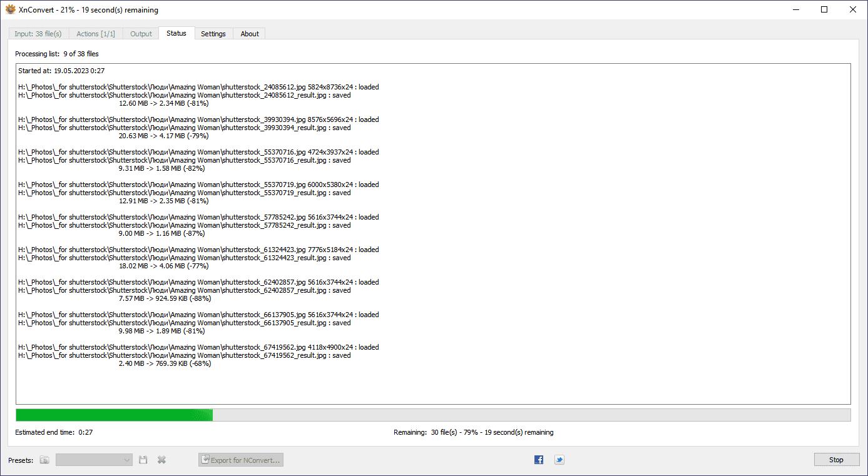Screen dimensions: 868x476
Task: Open the Settings tab
Action: tap(213, 34)
